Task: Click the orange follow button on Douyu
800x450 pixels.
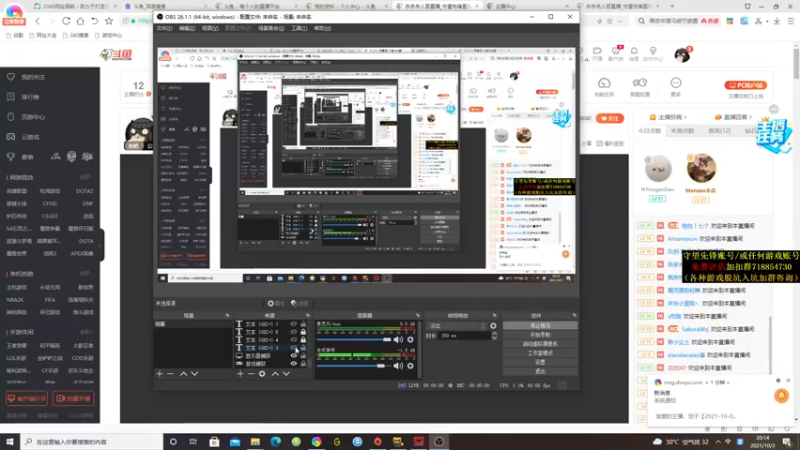Action: click(x=610, y=118)
